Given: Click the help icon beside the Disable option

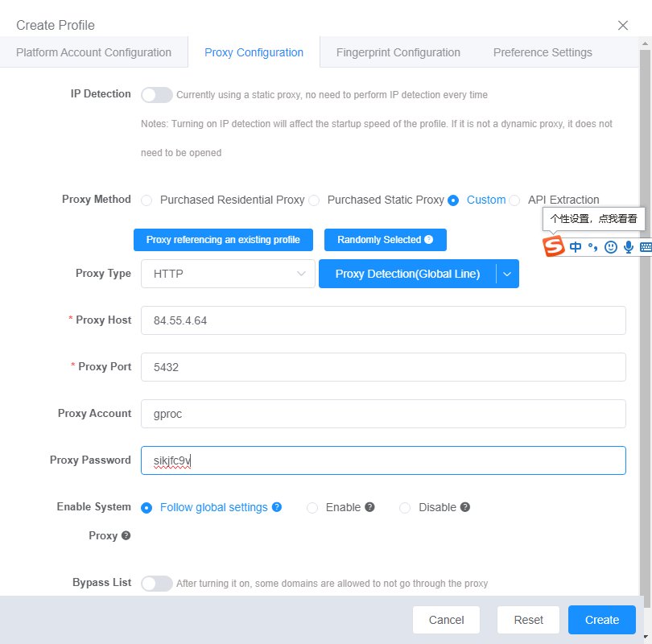Looking at the screenshot, I should (465, 507).
